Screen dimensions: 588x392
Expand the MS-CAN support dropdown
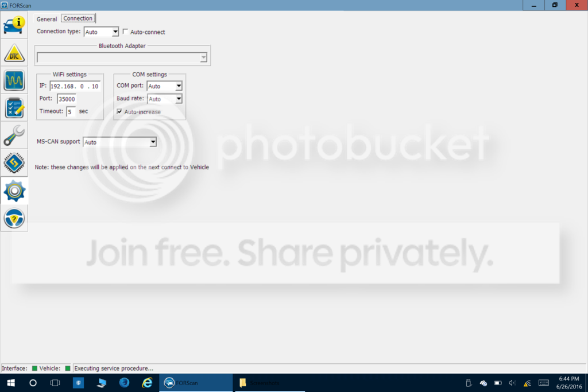click(119, 142)
